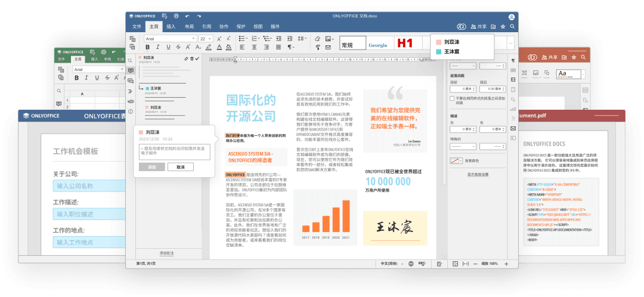This screenshot has height=297, width=644.
Task: Click the paragraph shading fill color icon
Action: [229, 47]
